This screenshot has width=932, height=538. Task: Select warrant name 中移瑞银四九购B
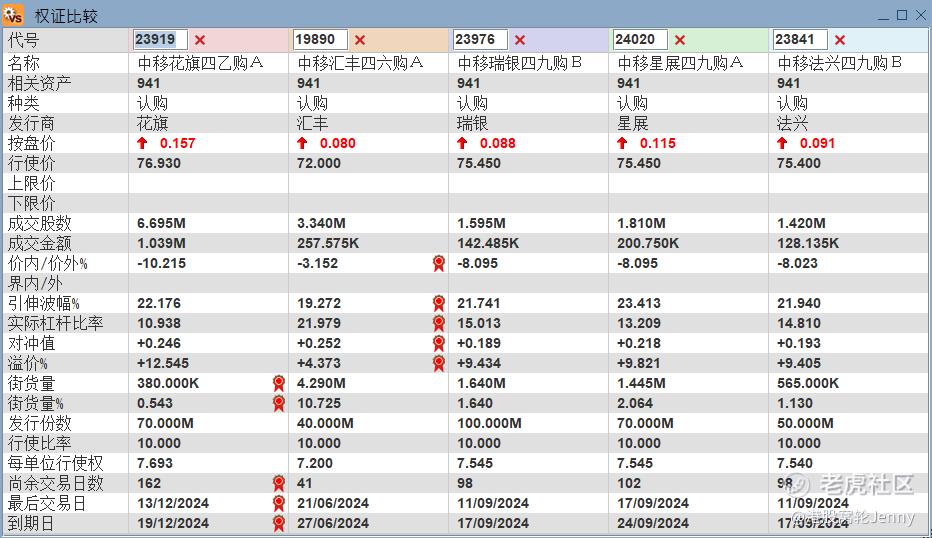coord(519,63)
